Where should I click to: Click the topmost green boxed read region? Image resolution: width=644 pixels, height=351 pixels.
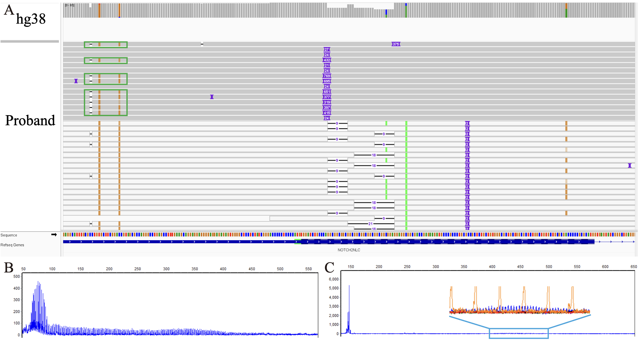(106, 45)
